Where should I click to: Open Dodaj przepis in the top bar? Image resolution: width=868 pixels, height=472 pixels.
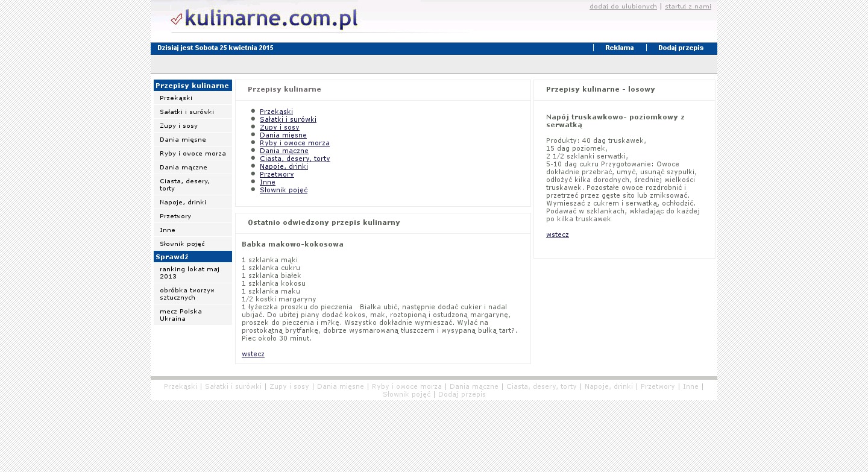click(681, 48)
